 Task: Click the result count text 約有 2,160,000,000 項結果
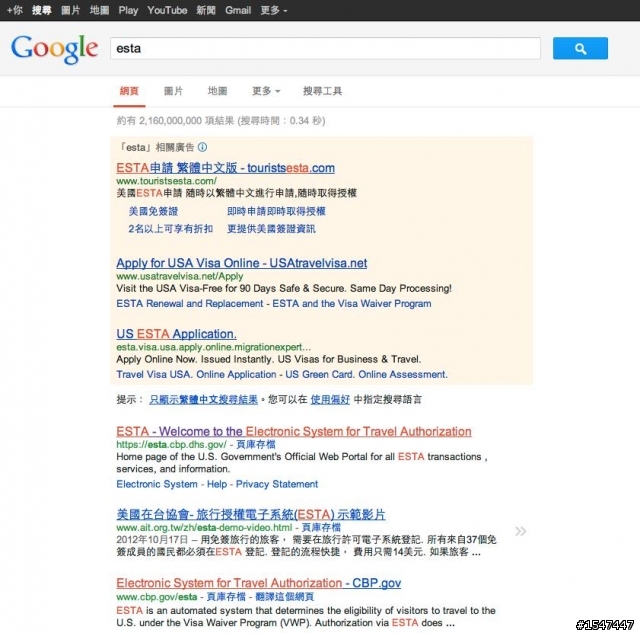pyautogui.click(x=175, y=121)
